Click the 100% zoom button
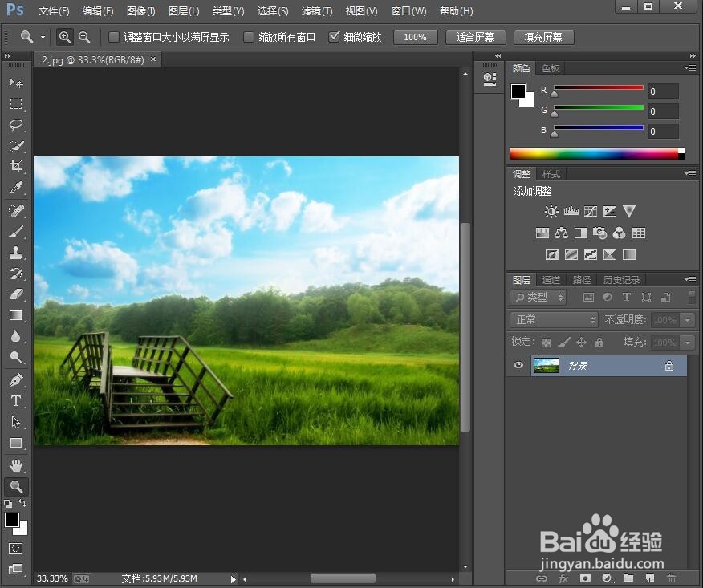 (x=415, y=37)
